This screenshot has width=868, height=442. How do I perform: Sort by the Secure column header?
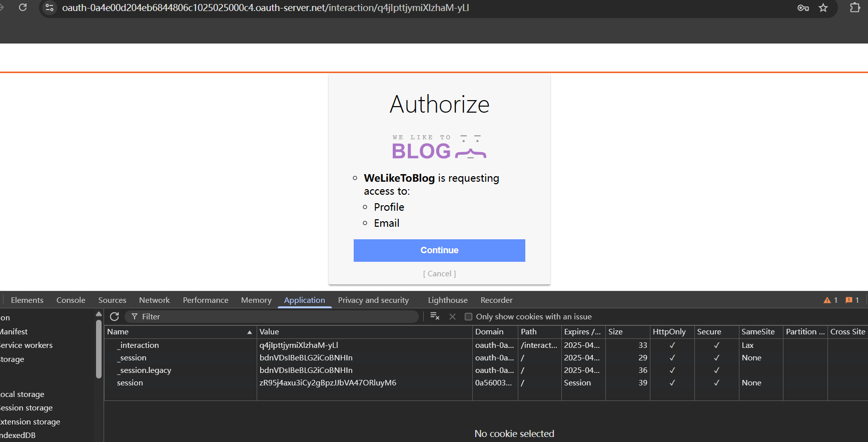717,332
